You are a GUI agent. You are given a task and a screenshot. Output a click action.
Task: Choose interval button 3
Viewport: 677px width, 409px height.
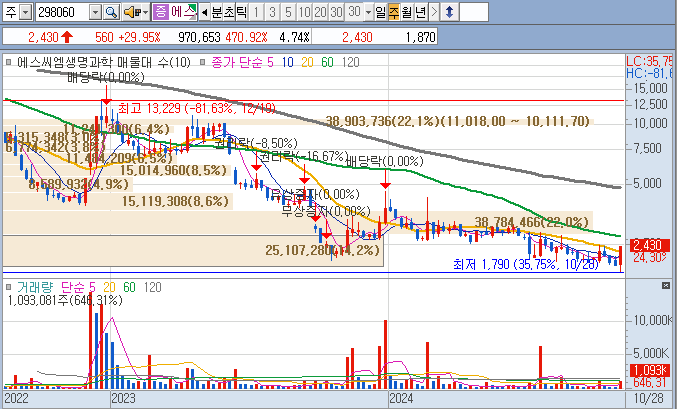(x=272, y=12)
